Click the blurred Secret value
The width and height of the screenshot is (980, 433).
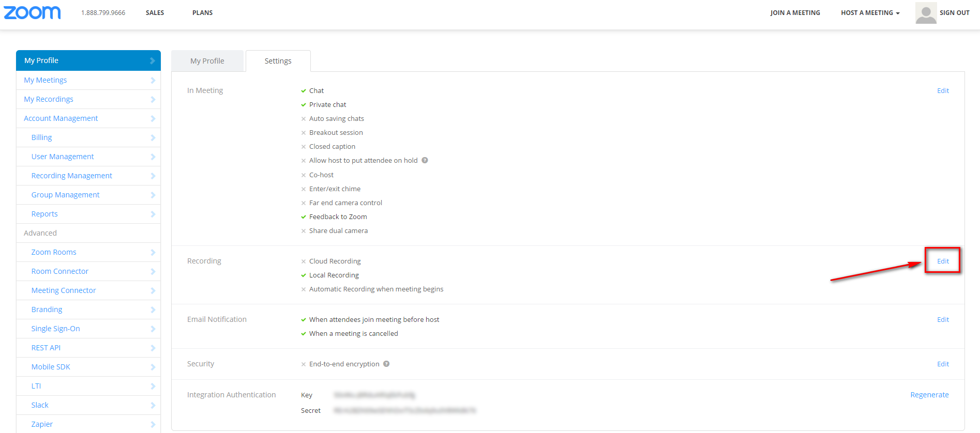coord(405,411)
